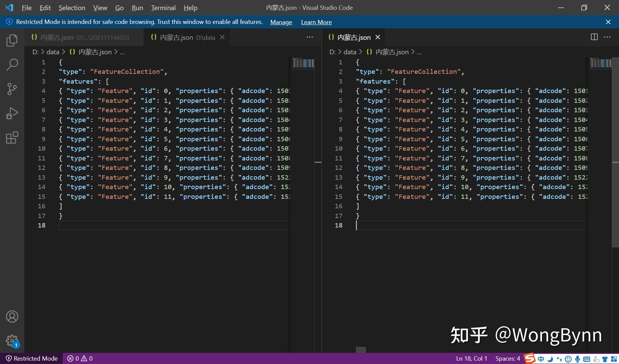The width and height of the screenshot is (619, 364).
Task: Click Ln 18, Col 1 in status bar
Action: click(472, 359)
